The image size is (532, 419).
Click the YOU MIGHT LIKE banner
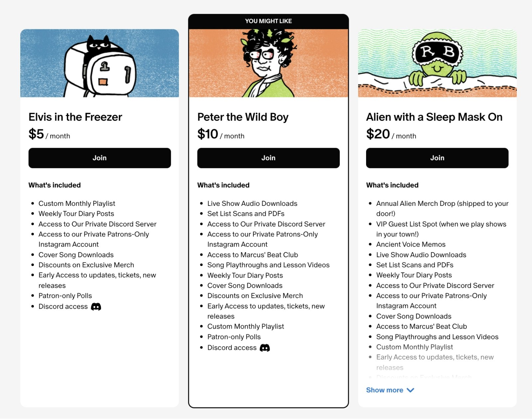coord(268,21)
